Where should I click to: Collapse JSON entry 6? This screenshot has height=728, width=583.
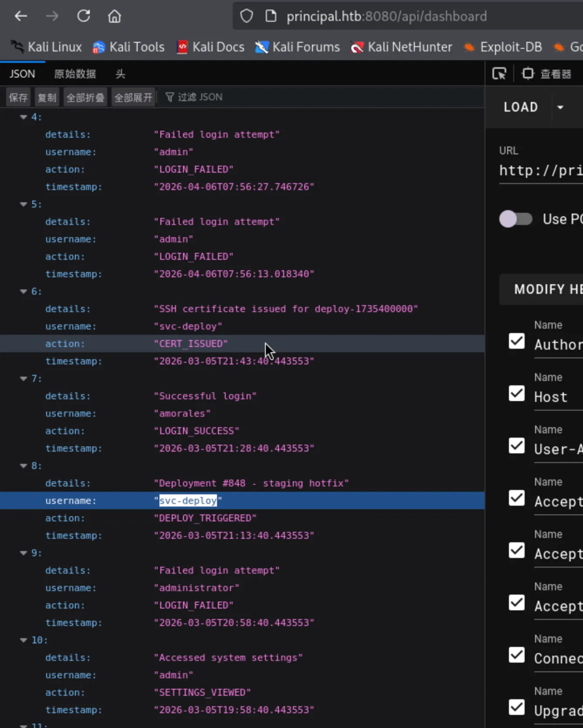click(24, 291)
